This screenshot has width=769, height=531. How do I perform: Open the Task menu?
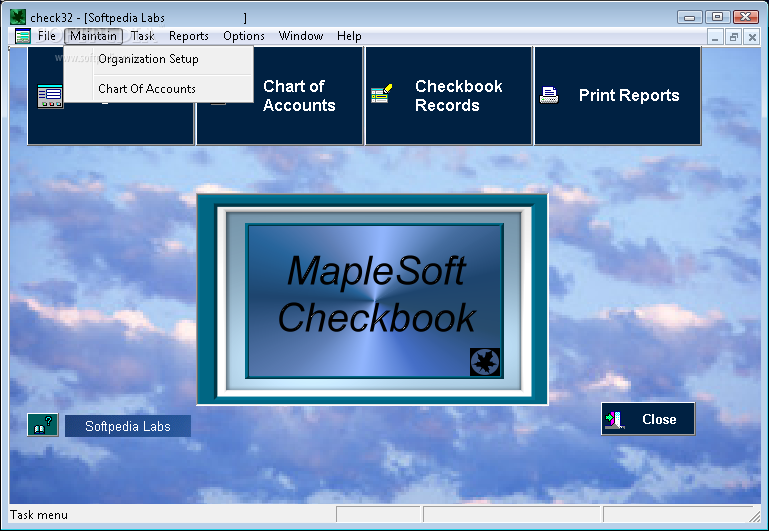pyautogui.click(x=143, y=36)
